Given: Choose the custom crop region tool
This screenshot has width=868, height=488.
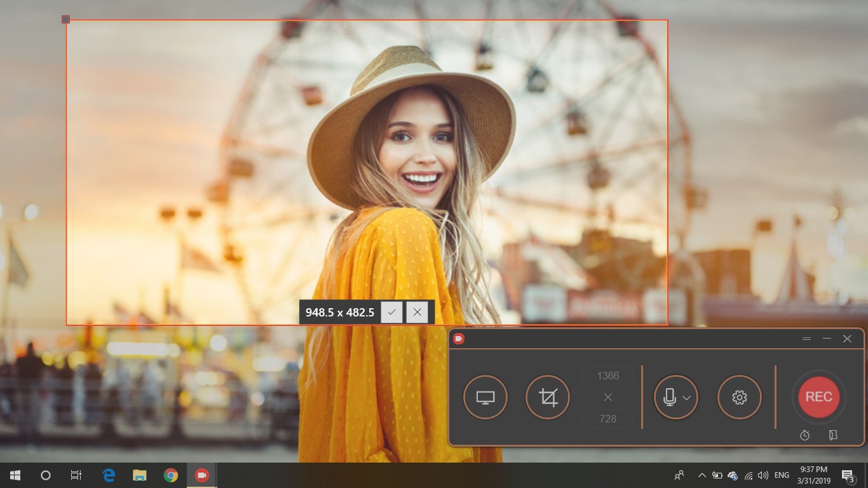Looking at the screenshot, I should coord(548,397).
